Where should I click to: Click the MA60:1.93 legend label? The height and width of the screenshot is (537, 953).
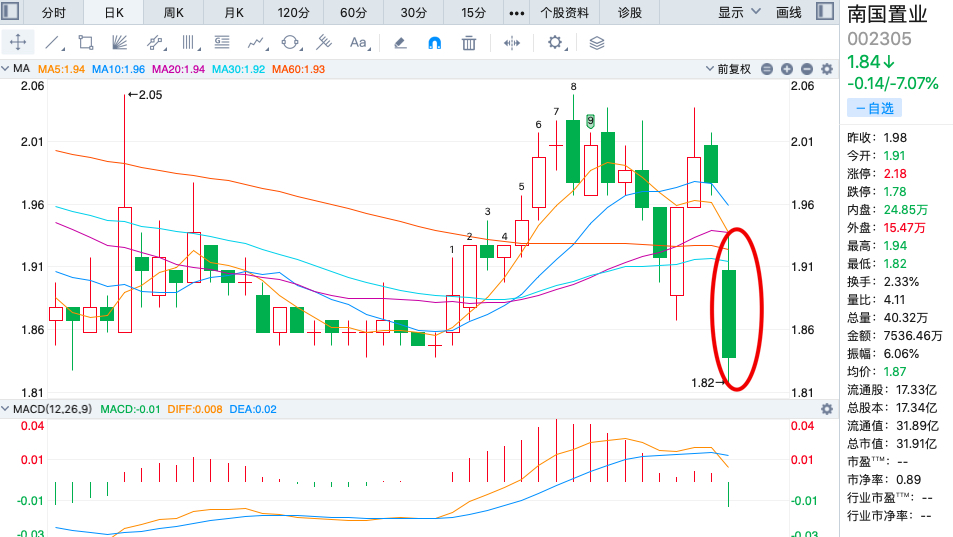298,69
